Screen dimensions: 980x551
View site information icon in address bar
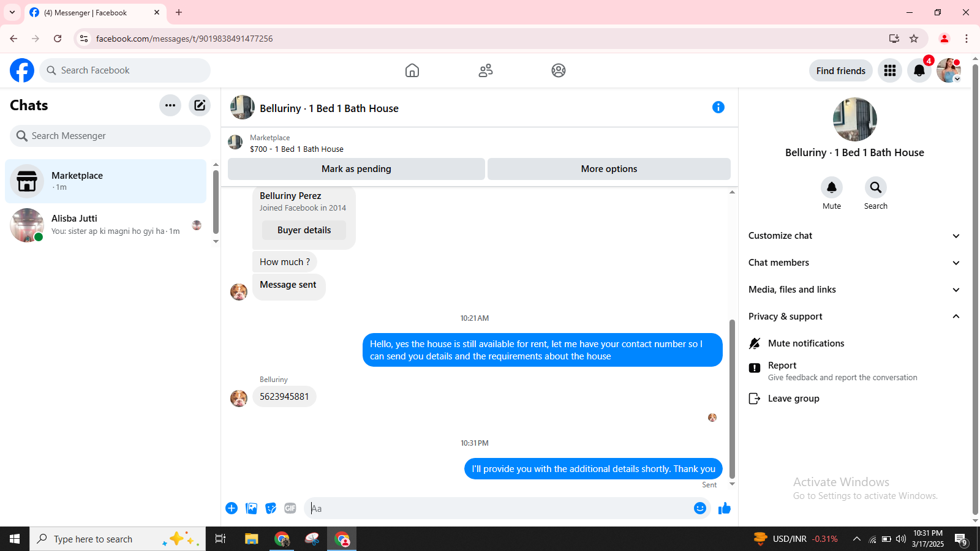[84, 39]
